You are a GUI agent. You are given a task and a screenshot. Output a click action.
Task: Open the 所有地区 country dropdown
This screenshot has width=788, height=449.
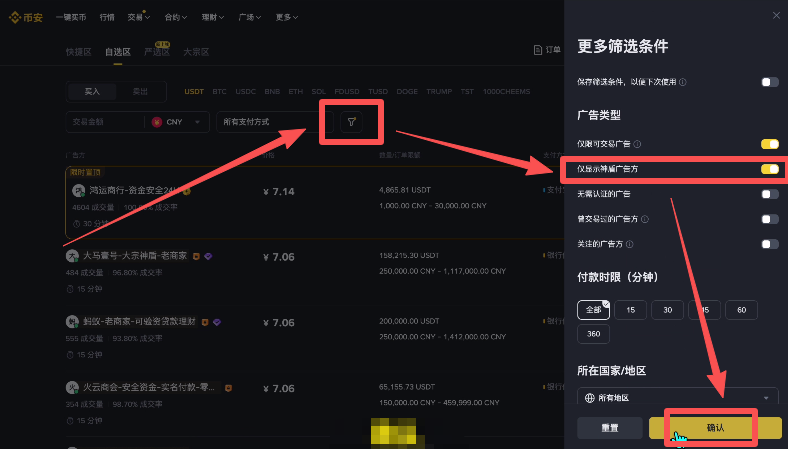[x=677, y=397]
